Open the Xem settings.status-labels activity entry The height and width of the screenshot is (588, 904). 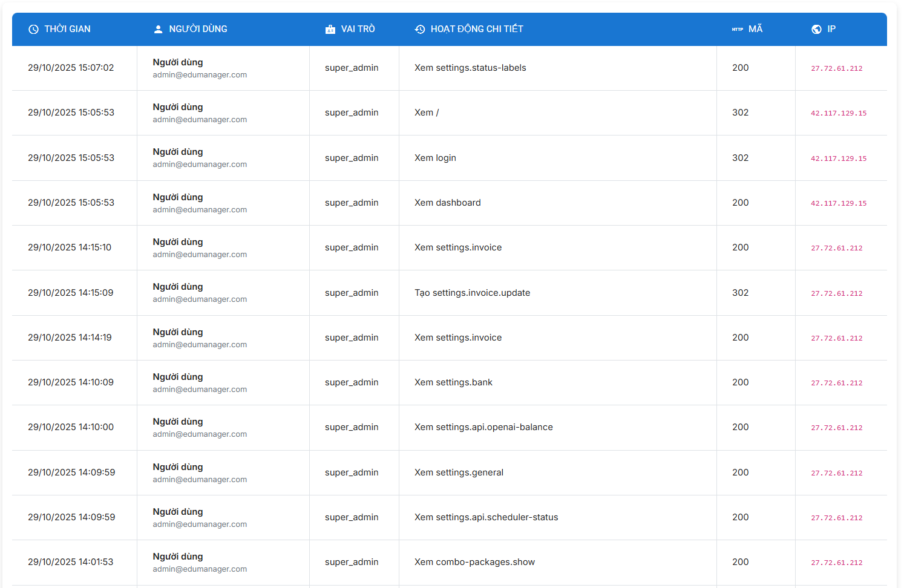coord(470,68)
